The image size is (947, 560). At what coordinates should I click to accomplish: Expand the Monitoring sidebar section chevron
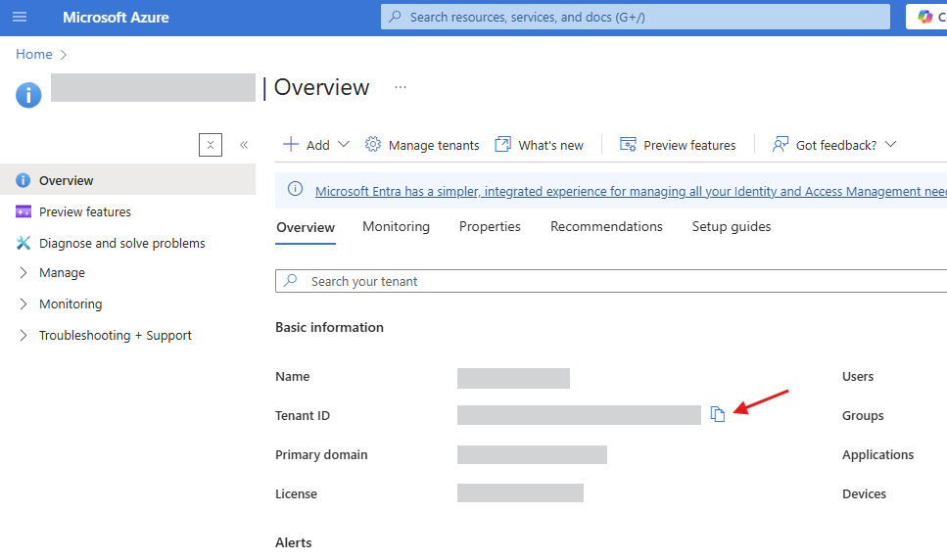click(x=23, y=304)
